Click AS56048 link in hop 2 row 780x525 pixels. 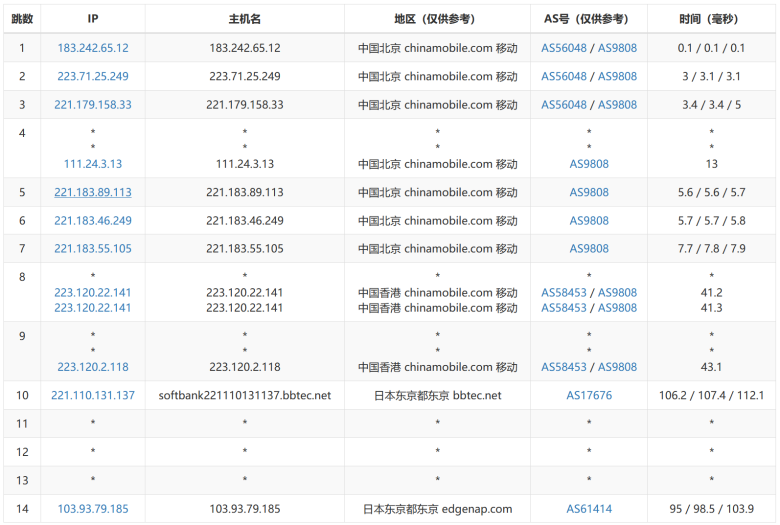tap(564, 76)
